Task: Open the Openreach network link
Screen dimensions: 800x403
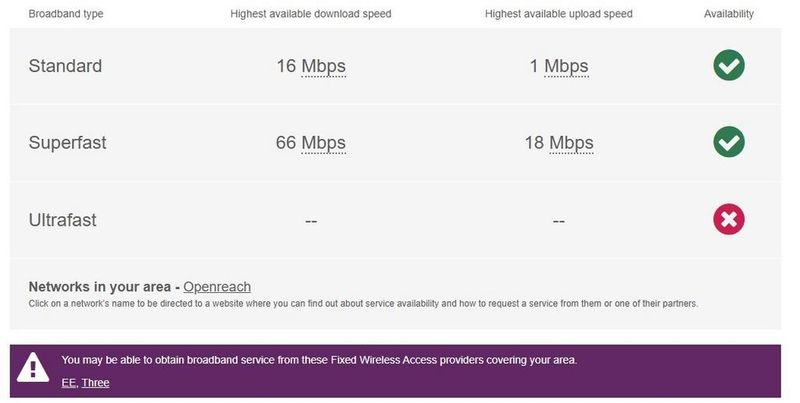Action: (x=217, y=287)
